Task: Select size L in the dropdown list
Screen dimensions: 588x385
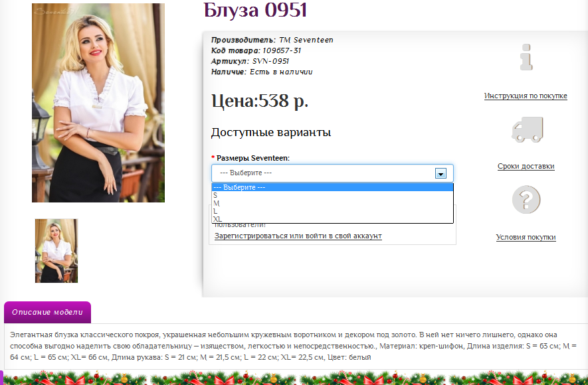Action: pyautogui.click(x=332, y=211)
